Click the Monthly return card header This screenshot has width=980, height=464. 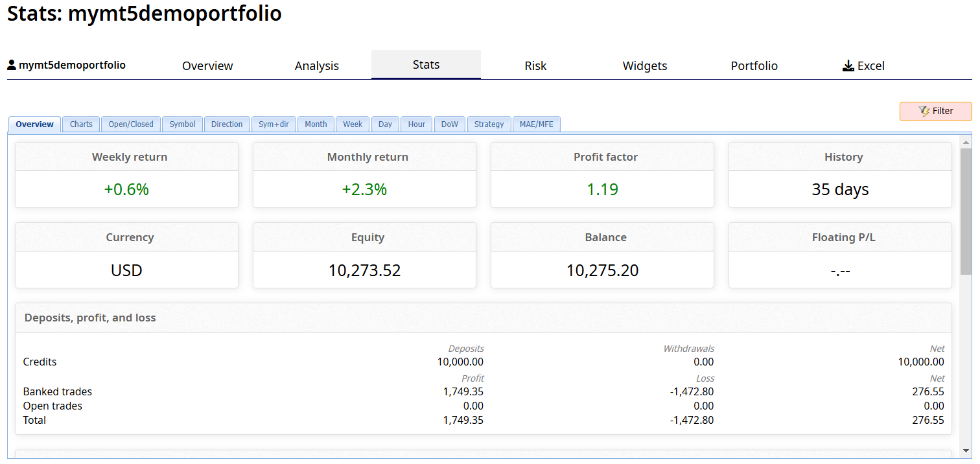click(364, 157)
